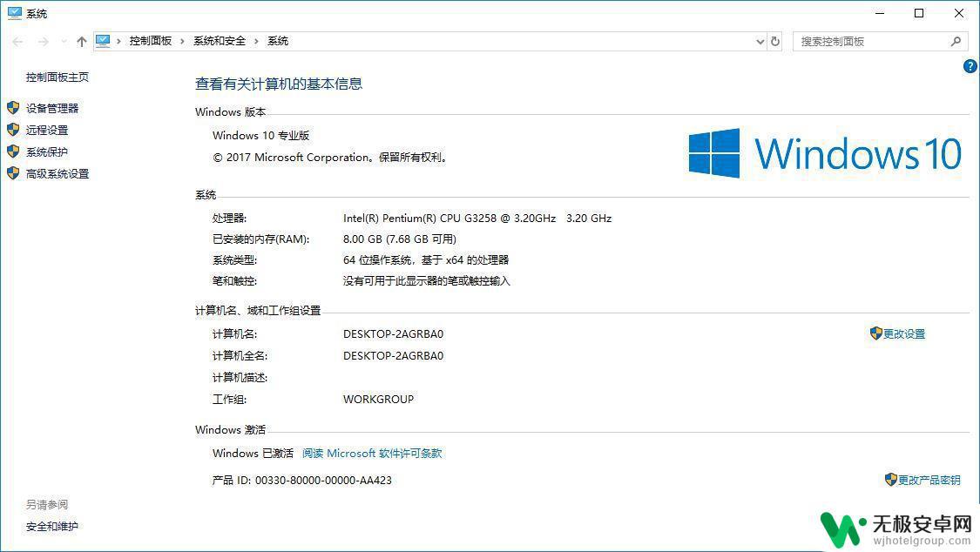This screenshot has height=552, width=980.
Task: Click the 查看有关计算机的基本信息 heading
Action: pyautogui.click(x=279, y=84)
